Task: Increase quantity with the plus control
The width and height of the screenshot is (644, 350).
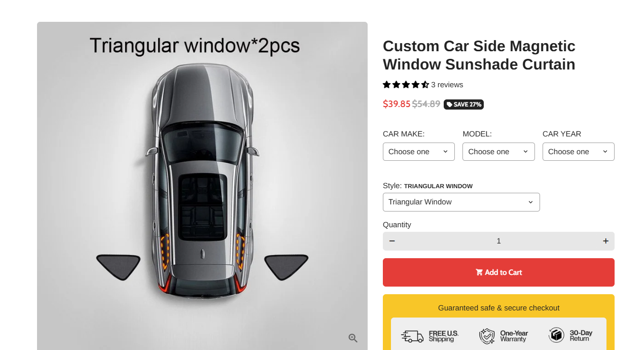Action: pyautogui.click(x=605, y=241)
